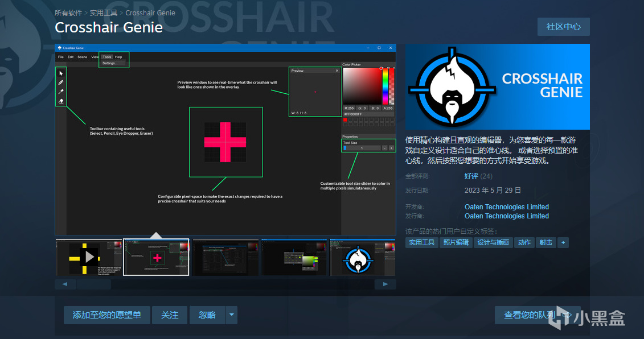Screen dimensions: 644x339
Task: Open the Help menu in Crosshair Genie
Action: click(x=118, y=57)
